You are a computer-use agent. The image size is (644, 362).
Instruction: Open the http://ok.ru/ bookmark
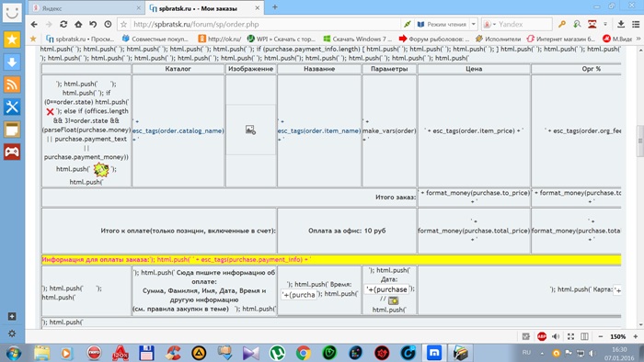219,39
